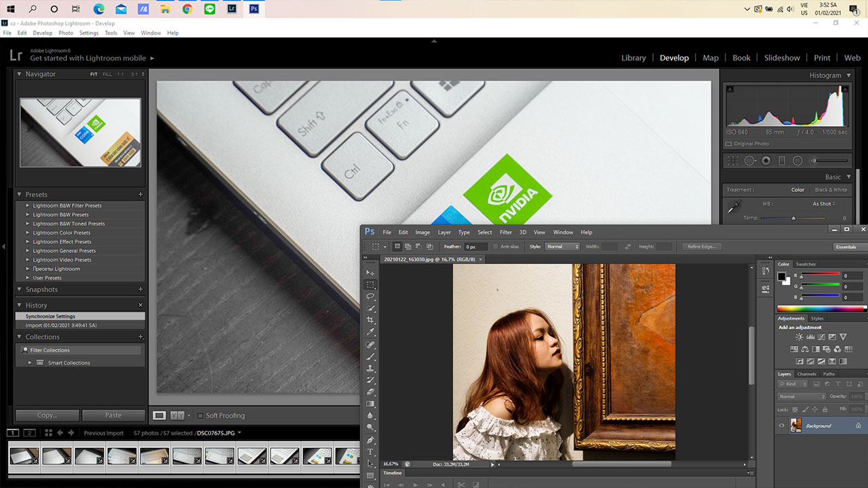
Task: Activate Lightroom Crop Overlay tool
Action: point(733,161)
